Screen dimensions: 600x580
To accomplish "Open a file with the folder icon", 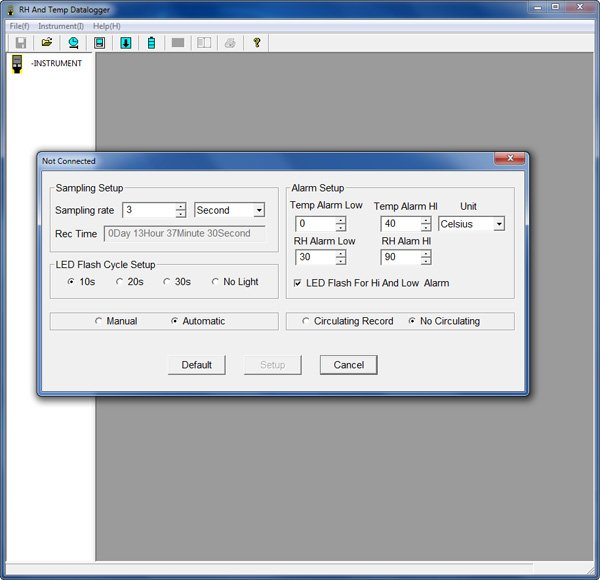I will tap(47, 42).
